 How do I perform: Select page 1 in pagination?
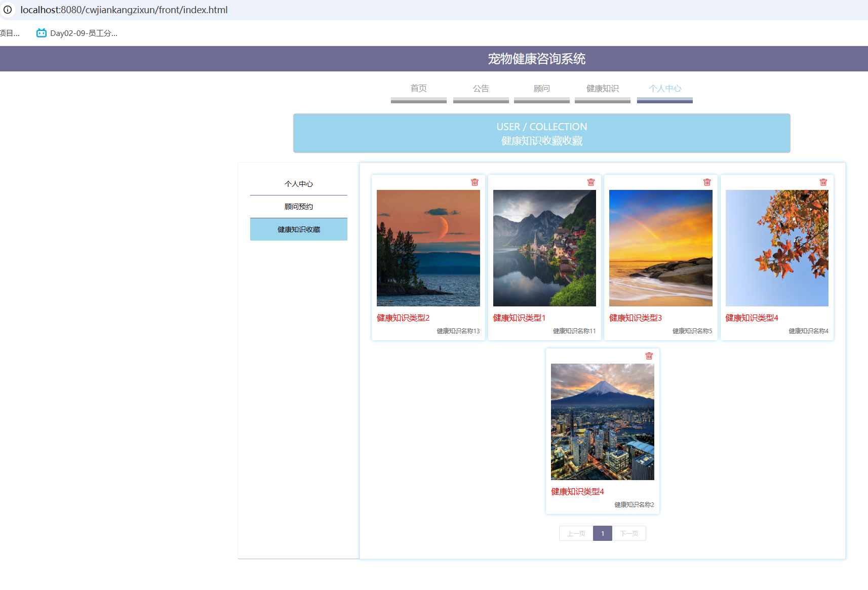603,533
